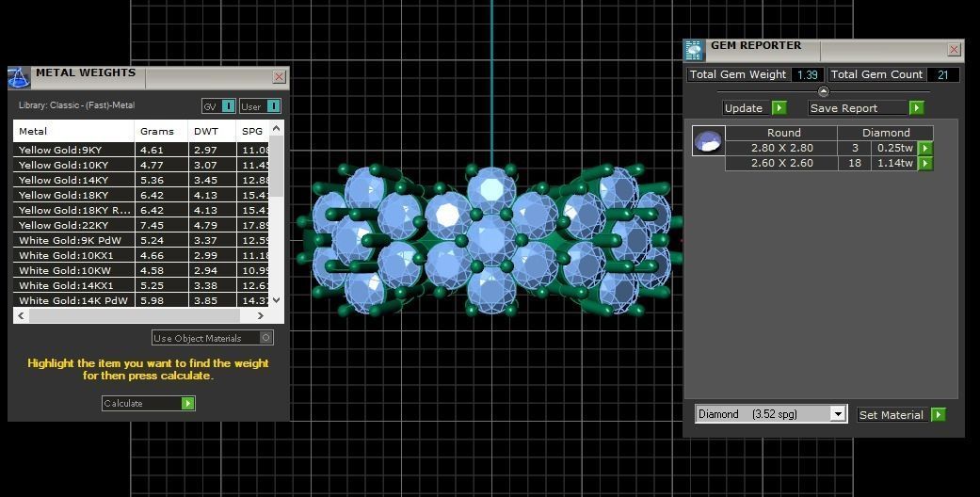Select the White Gold:14KX1 row
980x497 pixels.
coord(141,285)
